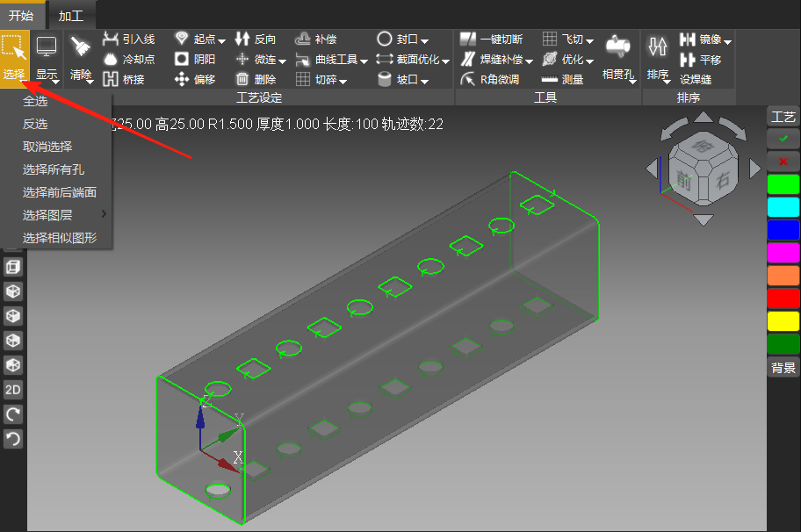Click the 平移 translate tool
801x532 pixels.
[x=701, y=60]
